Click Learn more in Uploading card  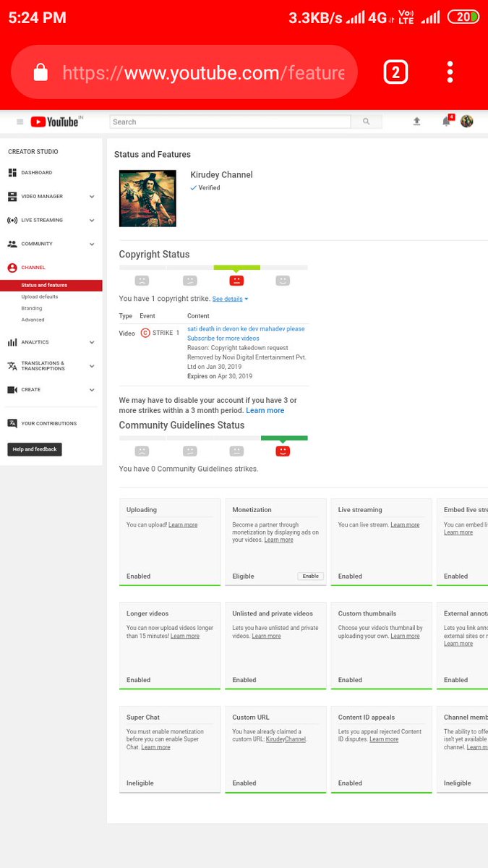click(x=183, y=525)
